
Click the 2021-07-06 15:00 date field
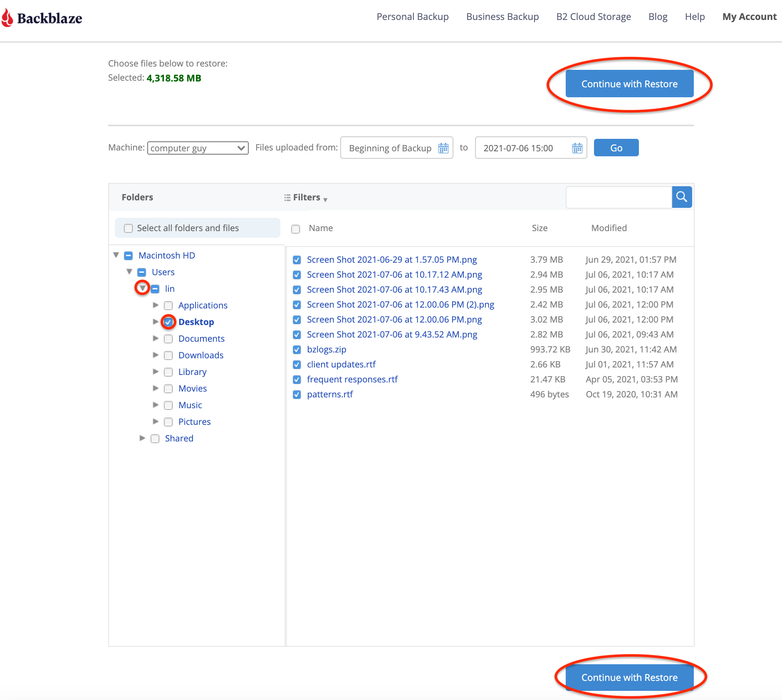pos(531,148)
